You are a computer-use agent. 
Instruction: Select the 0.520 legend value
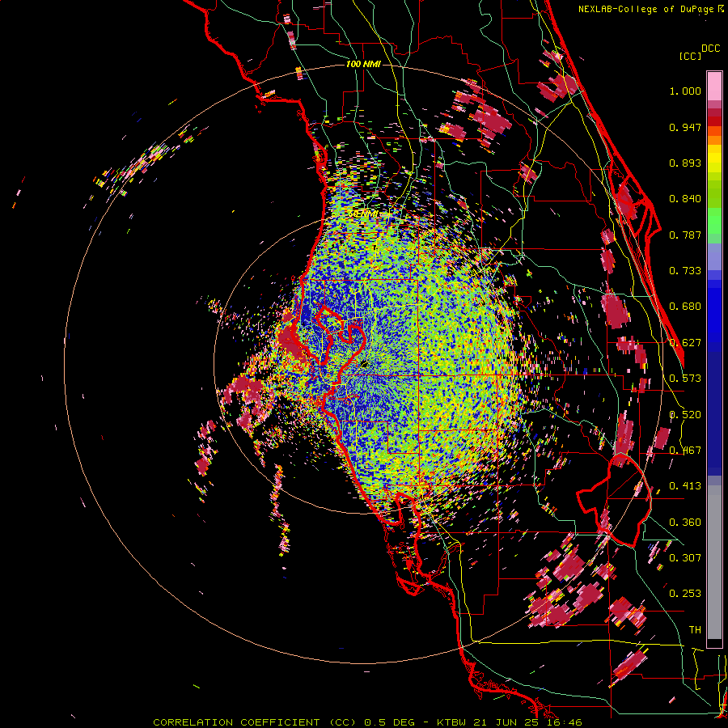[685, 415]
